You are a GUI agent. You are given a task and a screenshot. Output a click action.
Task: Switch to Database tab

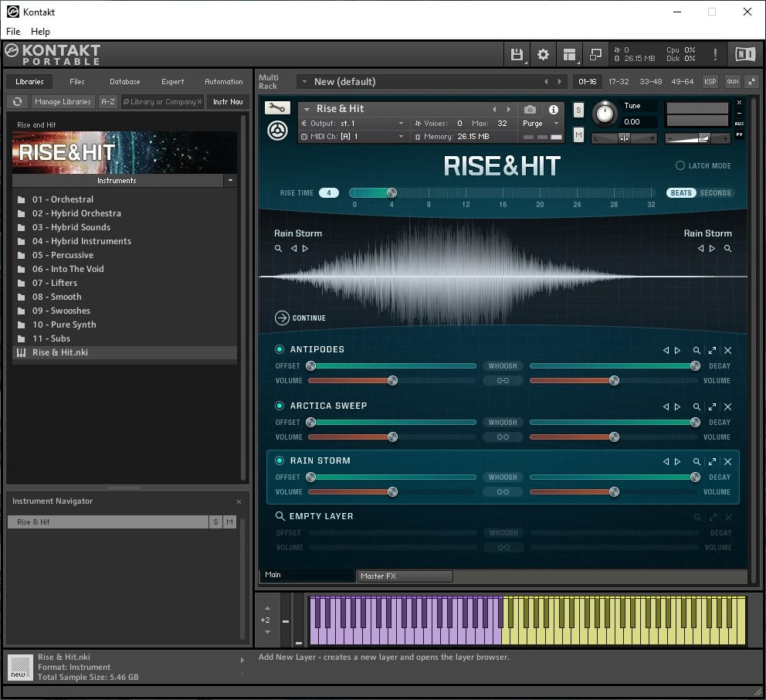click(x=125, y=82)
